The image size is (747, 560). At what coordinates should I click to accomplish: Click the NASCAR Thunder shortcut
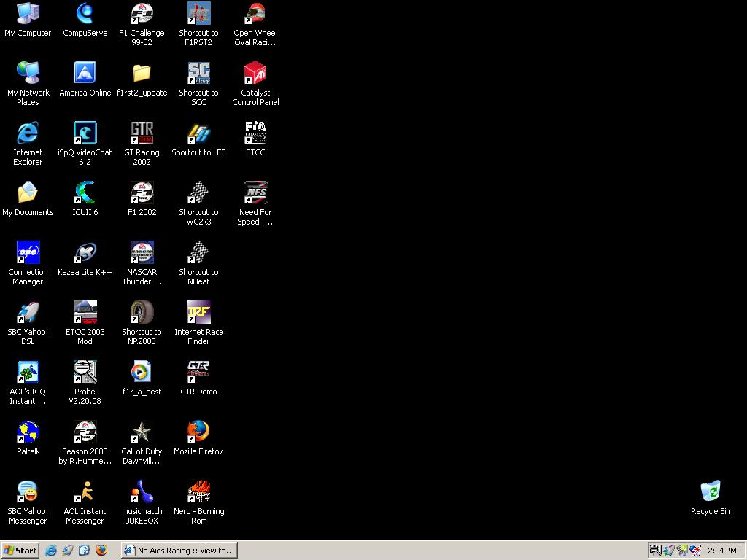tap(142, 252)
